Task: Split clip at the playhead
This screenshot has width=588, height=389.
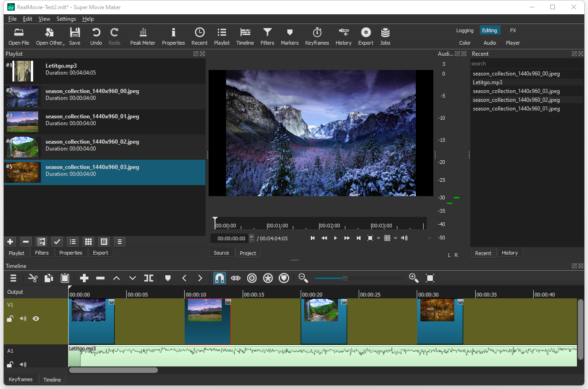Action: (x=148, y=278)
